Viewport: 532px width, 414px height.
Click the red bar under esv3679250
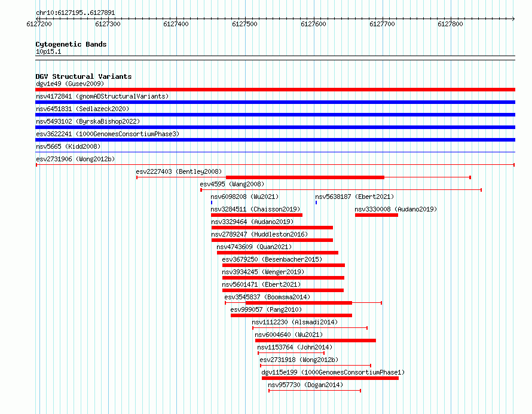click(284, 265)
